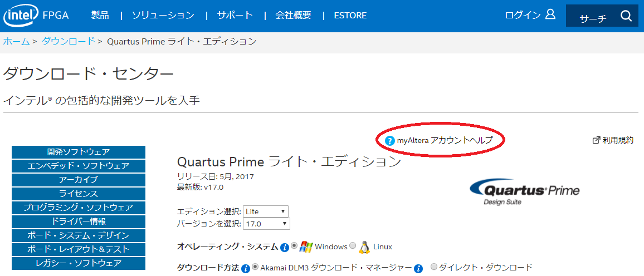
Task: Open the サポート menu item
Action: (235, 16)
